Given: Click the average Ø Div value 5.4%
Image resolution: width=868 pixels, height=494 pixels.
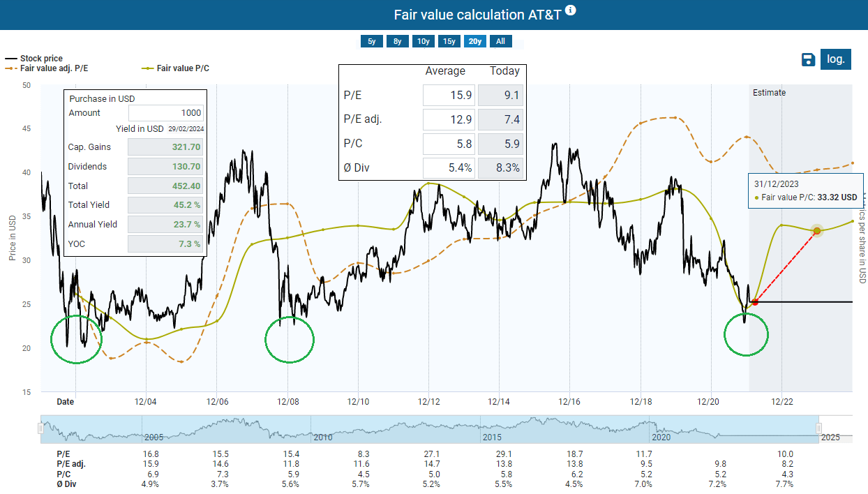Looking at the screenshot, I should [449, 168].
